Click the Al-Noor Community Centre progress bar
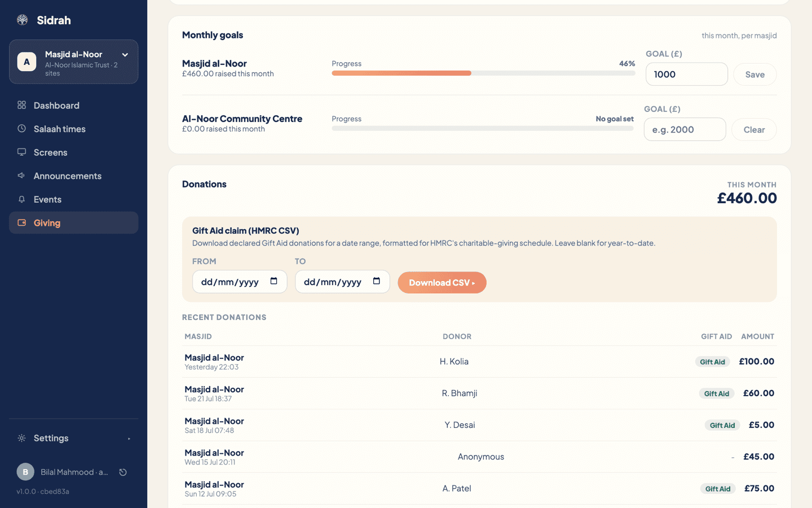Image resolution: width=812 pixels, height=508 pixels. tap(483, 128)
